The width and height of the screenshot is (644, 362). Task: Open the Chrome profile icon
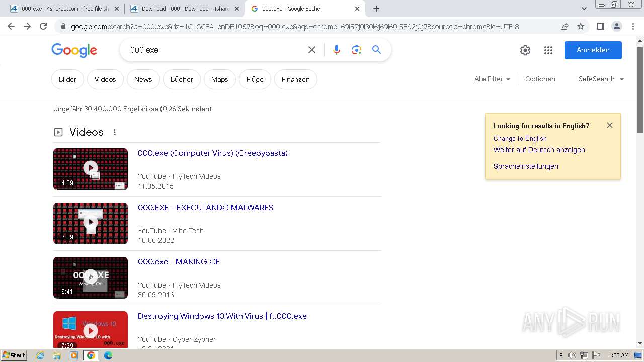point(616,26)
